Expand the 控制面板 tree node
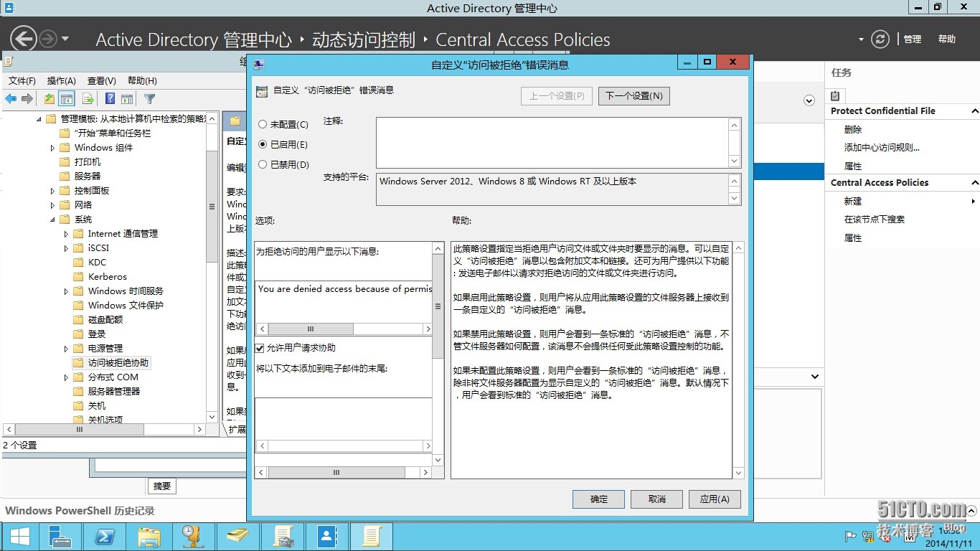This screenshot has height=551, width=980. pos(52,191)
